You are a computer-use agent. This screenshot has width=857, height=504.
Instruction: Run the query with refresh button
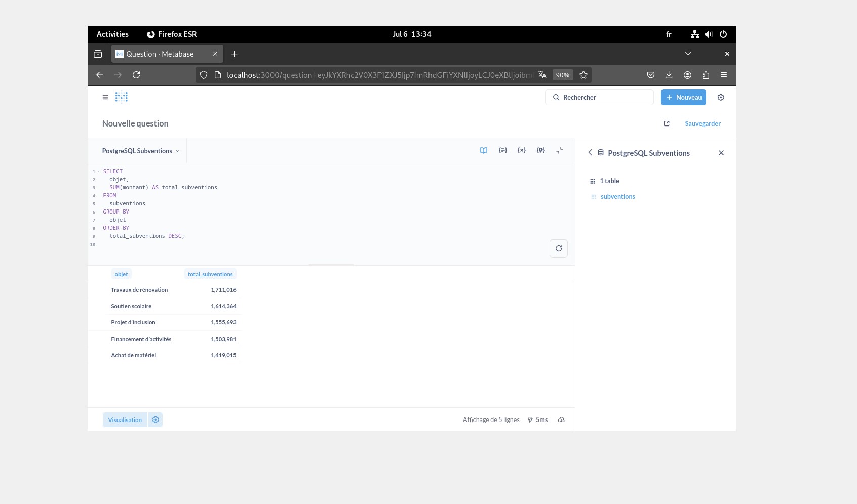[x=558, y=248]
